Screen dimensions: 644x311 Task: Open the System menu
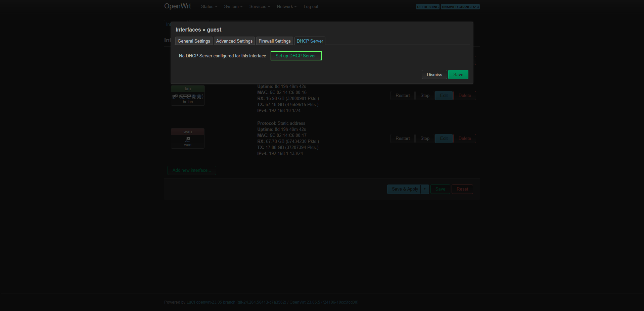tap(233, 7)
